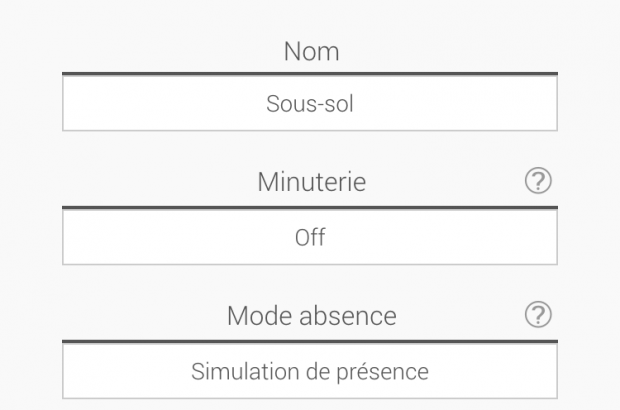Click the Nom label
Viewport: 620px width, 410px height.
(311, 52)
